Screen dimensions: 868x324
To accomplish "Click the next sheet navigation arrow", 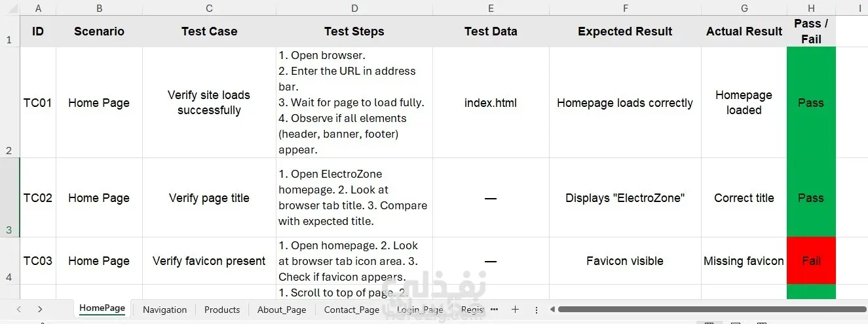I will point(40,310).
